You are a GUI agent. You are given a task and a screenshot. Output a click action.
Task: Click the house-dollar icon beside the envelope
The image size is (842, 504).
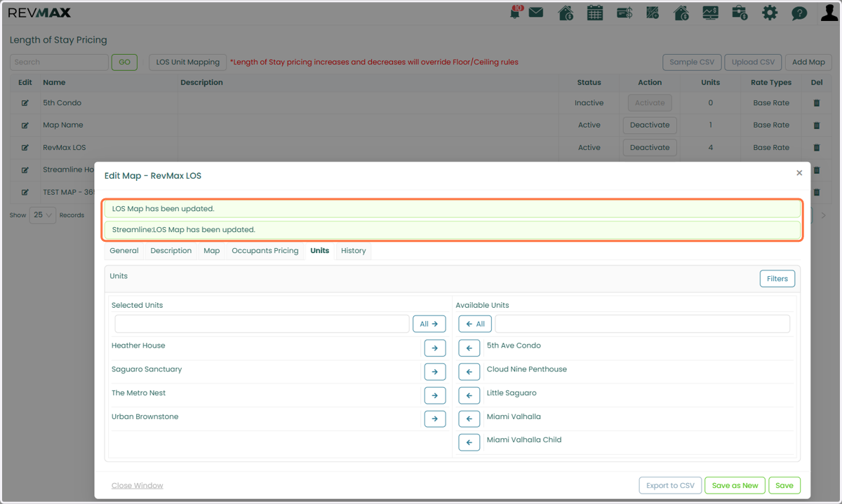[x=566, y=13]
